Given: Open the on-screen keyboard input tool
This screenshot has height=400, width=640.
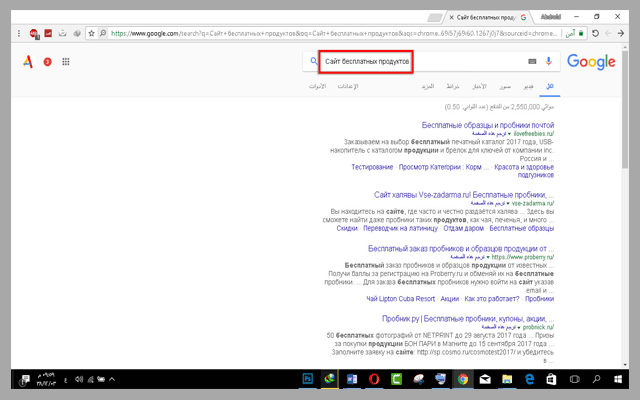Looking at the screenshot, I should [x=531, y=62].
